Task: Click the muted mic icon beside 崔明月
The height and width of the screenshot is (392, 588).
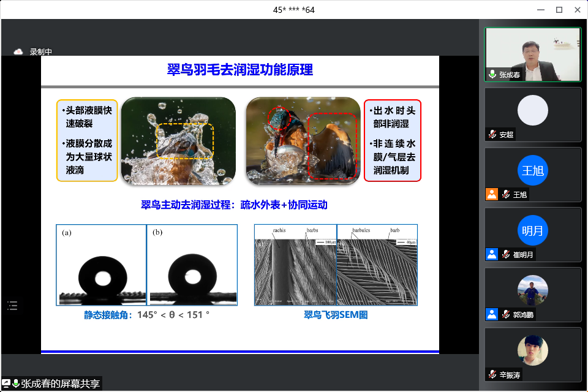Action: pos(506,254)
